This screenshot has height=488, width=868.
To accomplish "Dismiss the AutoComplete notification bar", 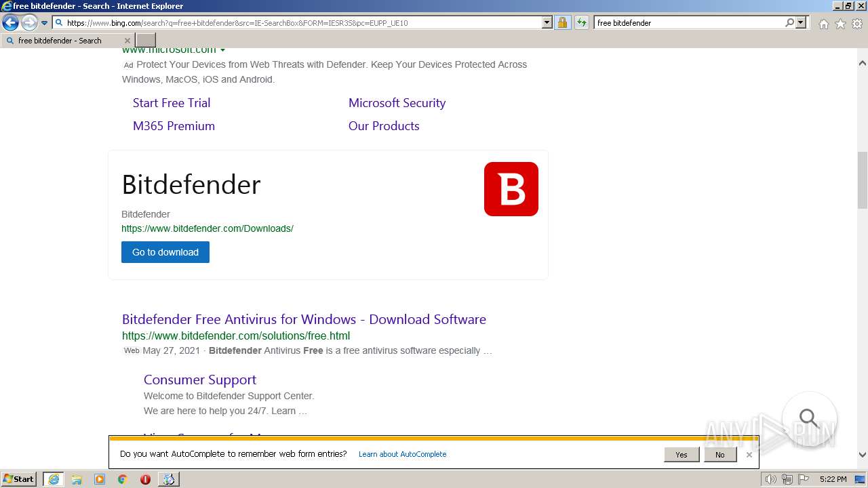I will pos(749,455).
